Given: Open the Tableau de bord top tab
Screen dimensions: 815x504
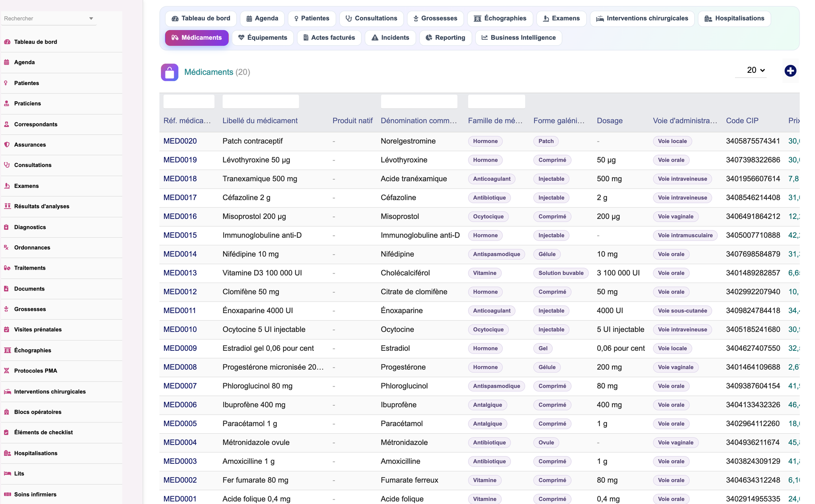Looking at the screenshot, I should point(201,18).
